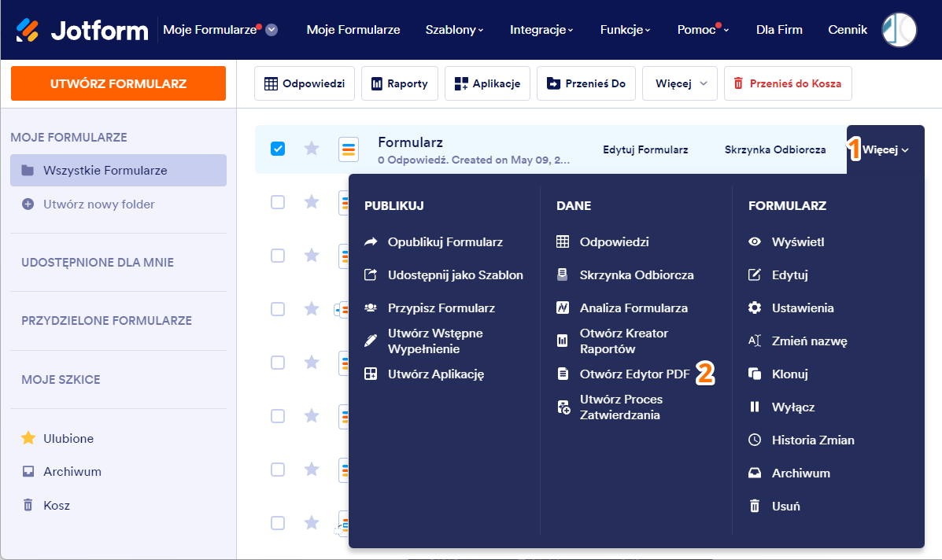Open sidebar Archiwum
The height and width of the screenshot is (560, 942).
pos(61,471)
